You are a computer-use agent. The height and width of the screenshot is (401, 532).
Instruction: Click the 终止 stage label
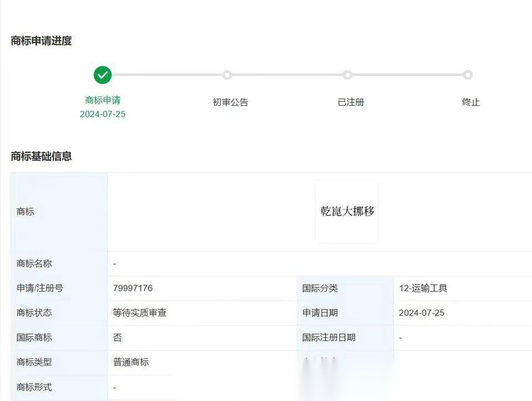[x=471, y=102]
